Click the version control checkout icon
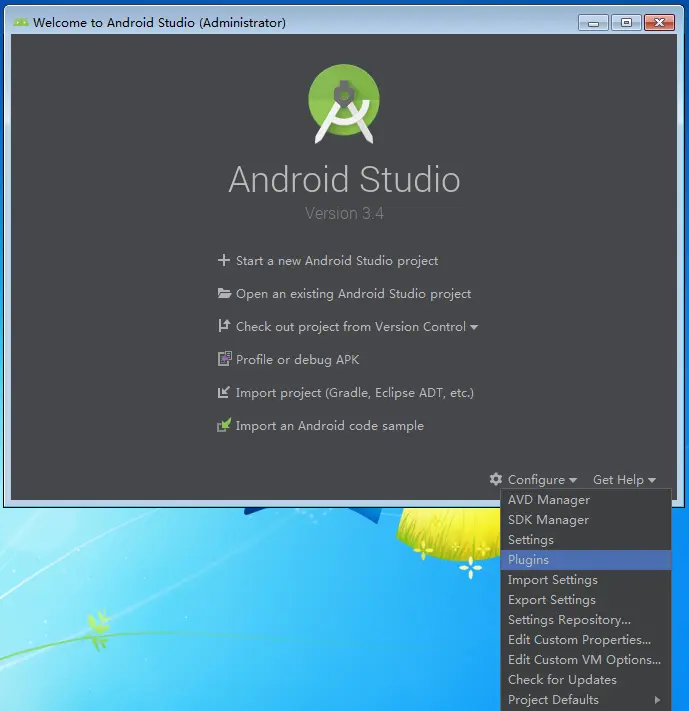 coord(224,326)
